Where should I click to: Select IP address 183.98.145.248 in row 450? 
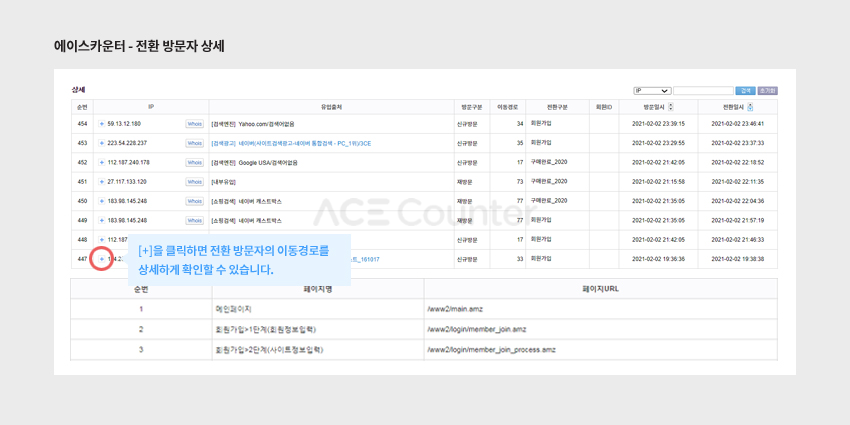[127, 201]
